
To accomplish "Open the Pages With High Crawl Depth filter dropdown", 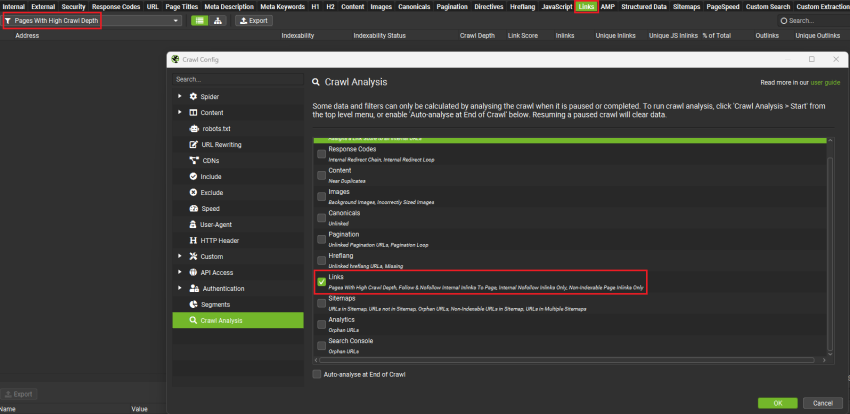I will point(93,21).
